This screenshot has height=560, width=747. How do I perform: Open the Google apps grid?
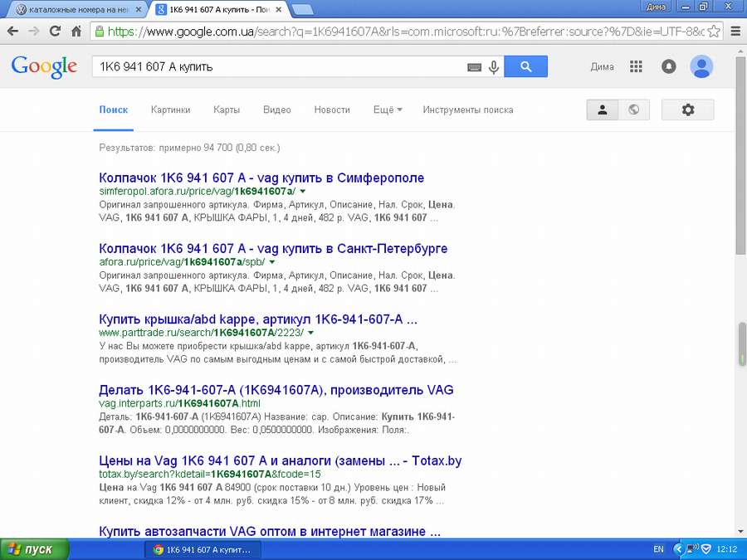(x=637, y=67)
